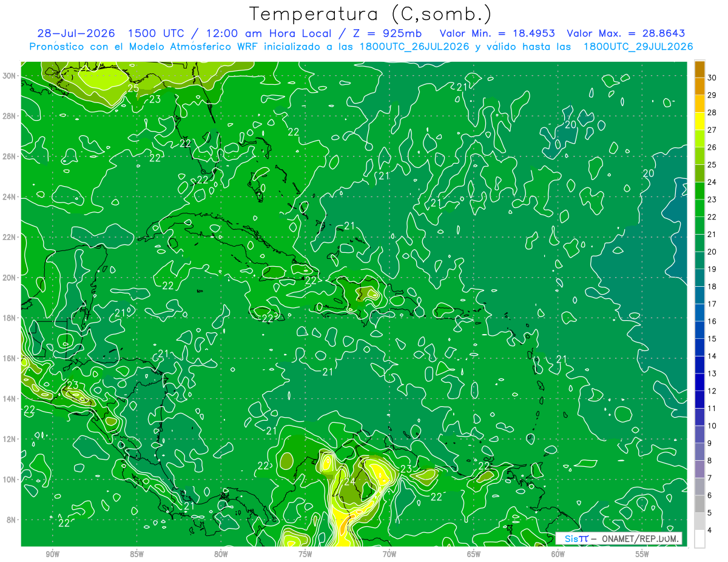This screenshot has width=728, height=562.
Task: Click the "8N" latitude axis label
Action: click(12, 520)
